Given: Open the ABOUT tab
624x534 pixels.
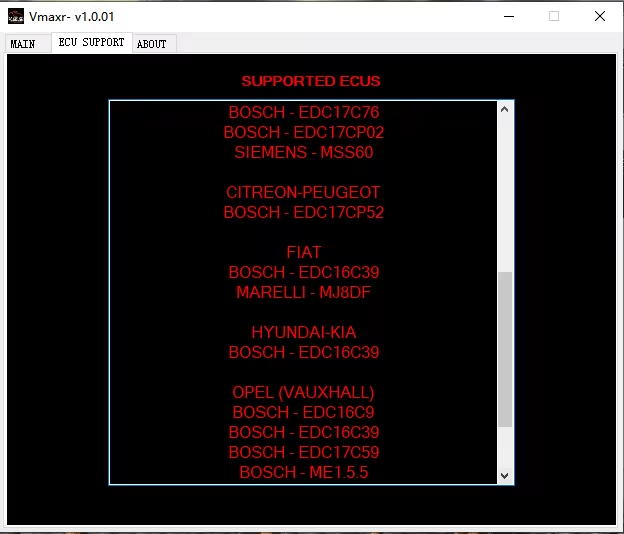Looking at the screenshot, I should tap(152, 44).
